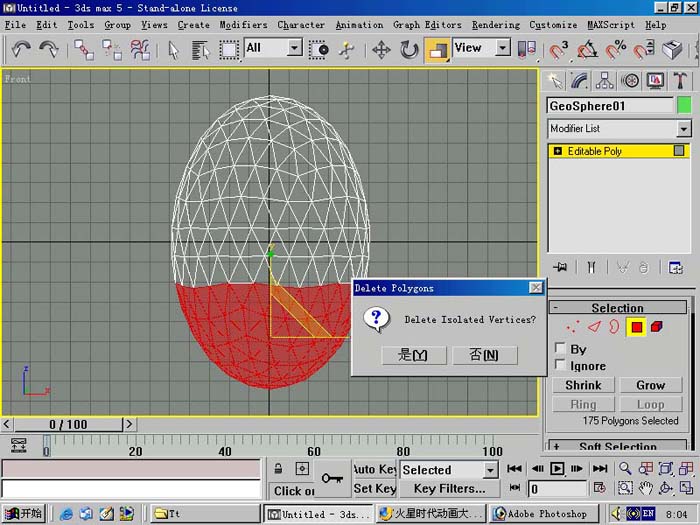Viewport: 700px width, 525px height.
Task: Open the Modifiers menu
Action: coord(243,25)
